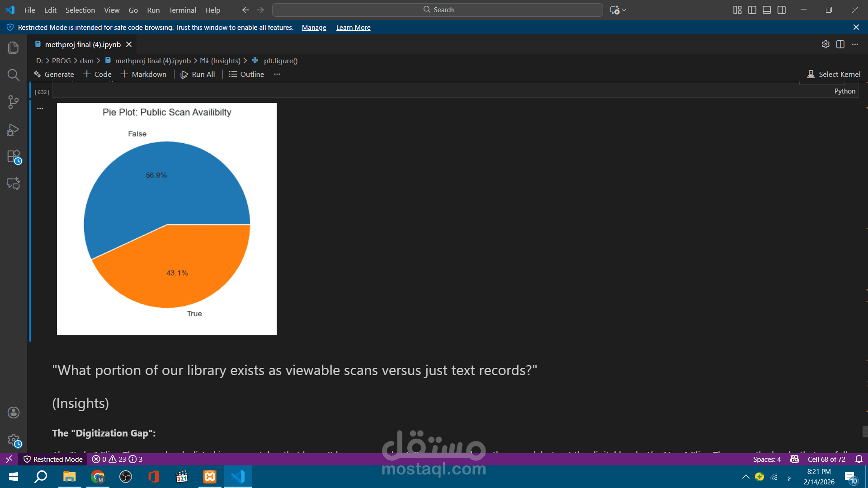Viewport: 868px width, 488px height.
Task: Open the Explorer view in activity bar
Action: [x=14, y=47]
